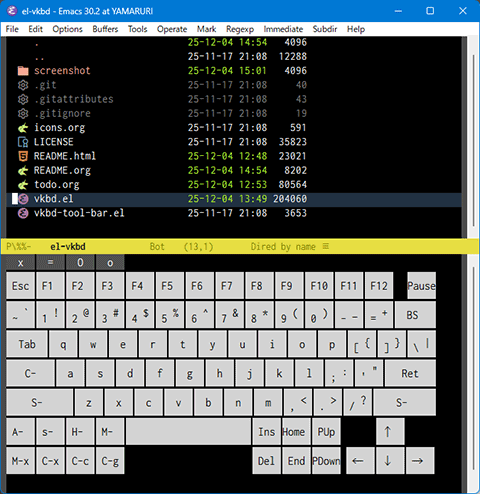Click the Tab key

pos(27,344)
